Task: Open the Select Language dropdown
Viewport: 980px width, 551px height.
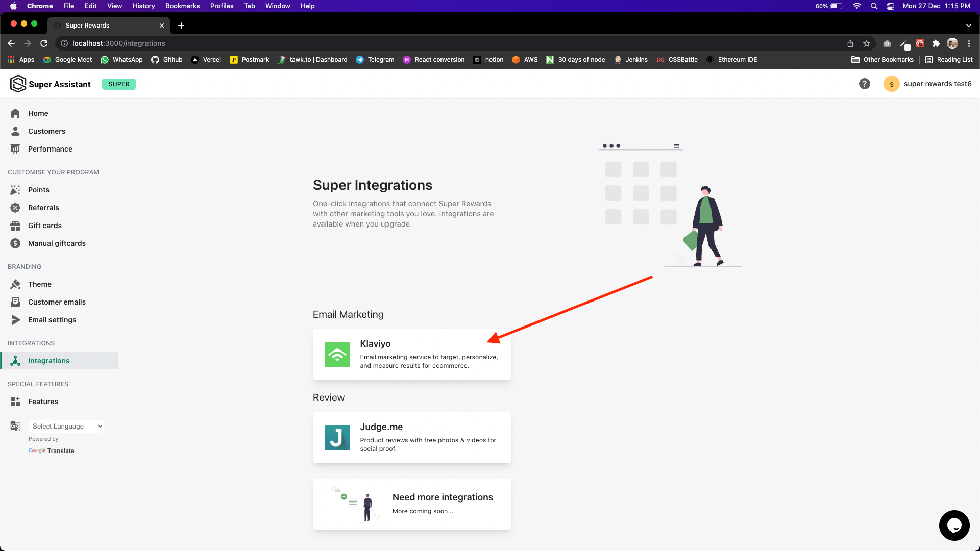Action: click(66, 426)
